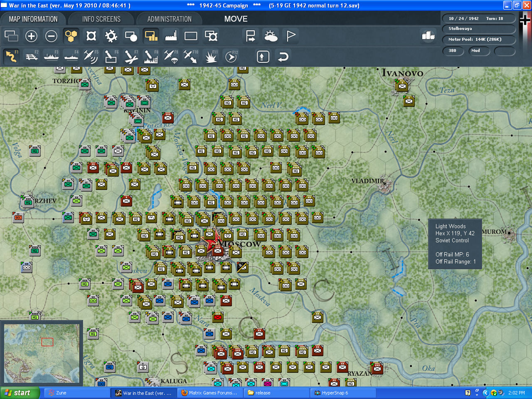Select the F2 Rail Move mode
Viewport: 532px width, 399px height.
pos(31,56)
